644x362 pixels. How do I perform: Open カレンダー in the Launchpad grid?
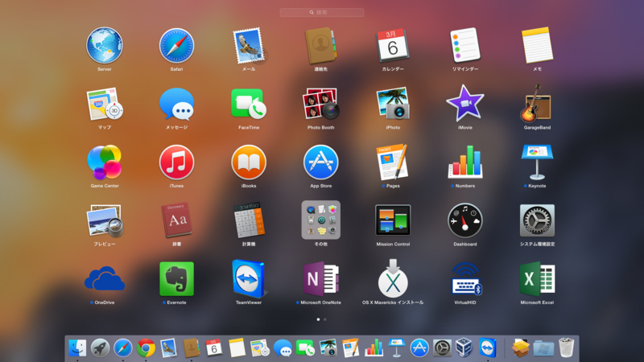393,46
